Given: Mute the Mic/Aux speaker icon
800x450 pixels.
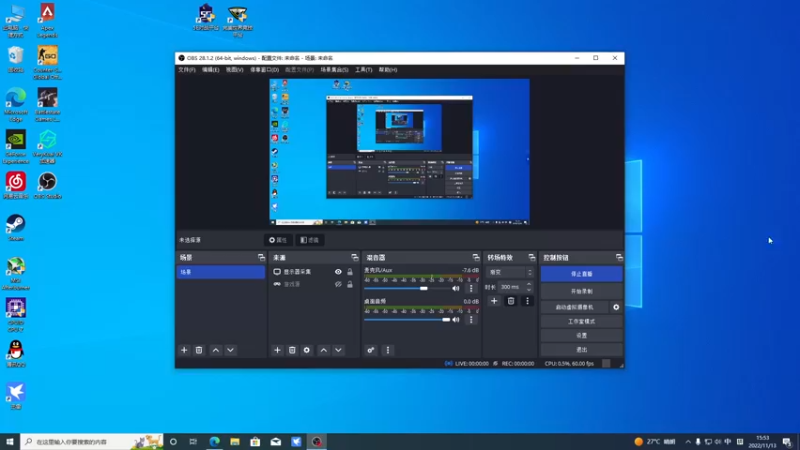Looking at the screenshot, I should pyautogui.click(x=456, y=288).
